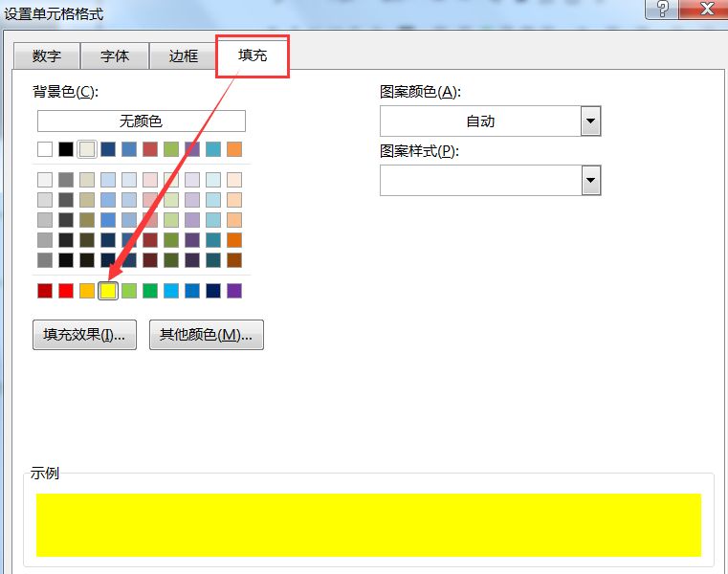Choose the lightest purple tint swatch
The width and height of the screenshot is (728, 574).
192,180
